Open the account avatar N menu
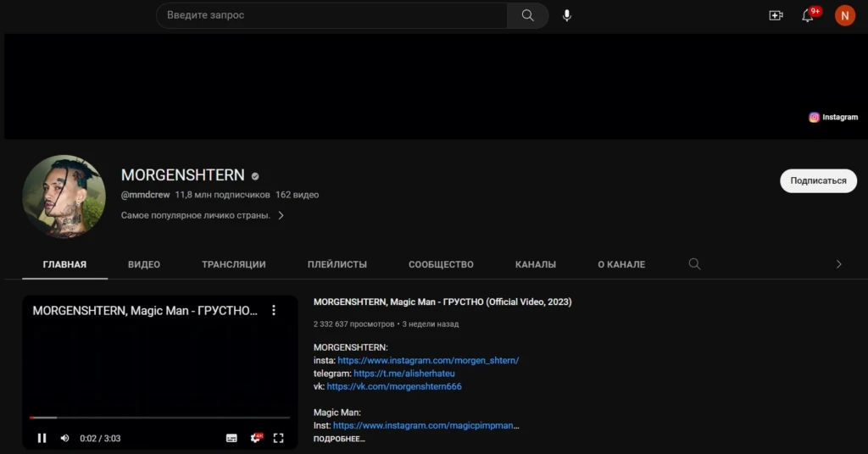 click(x=845, y=15)
